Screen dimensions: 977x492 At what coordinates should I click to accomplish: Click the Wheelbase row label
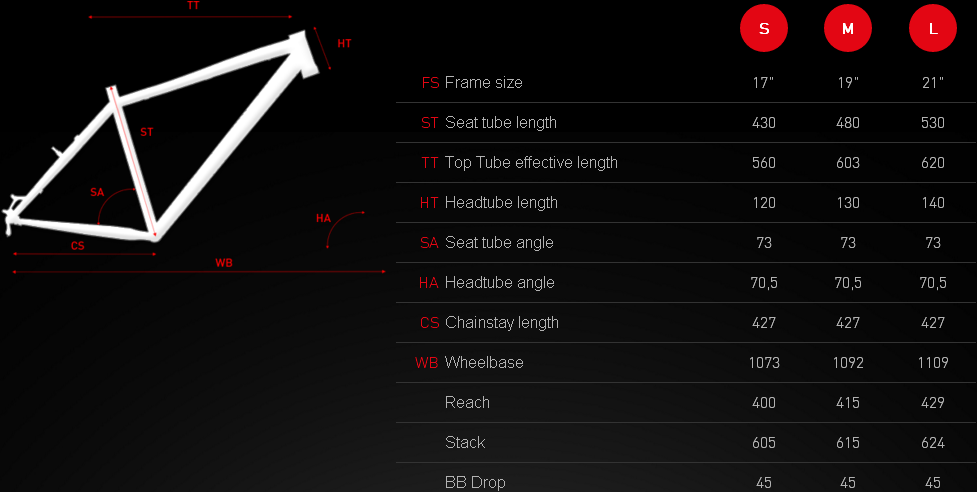pos(484,362)
